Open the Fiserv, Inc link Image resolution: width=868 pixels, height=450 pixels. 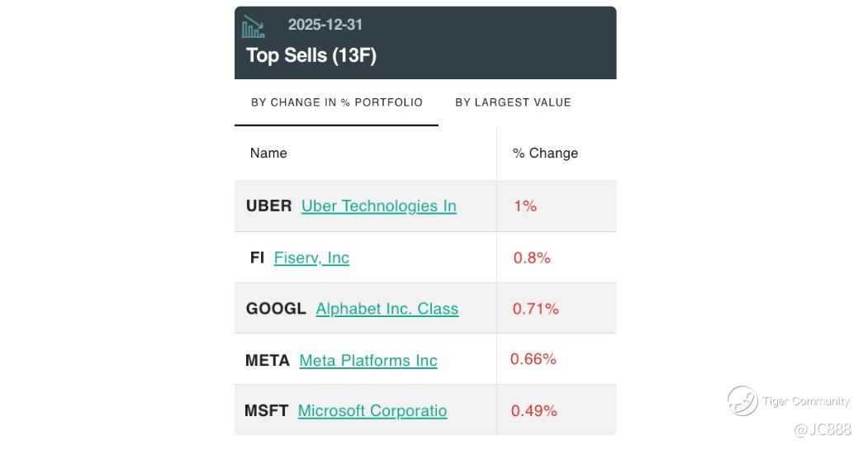(311, 258)
